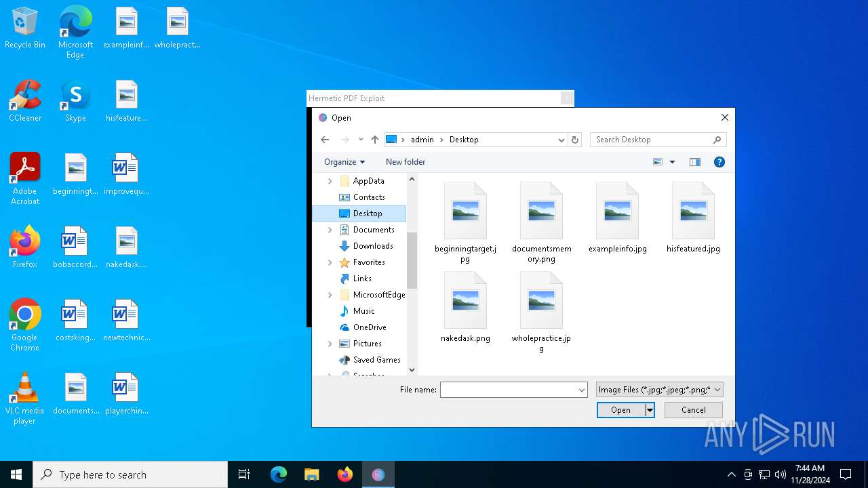Click the navigation tree scroll down arrow
Screen dimensions: 868x488
pyautogui.click(x=412, y=370)
